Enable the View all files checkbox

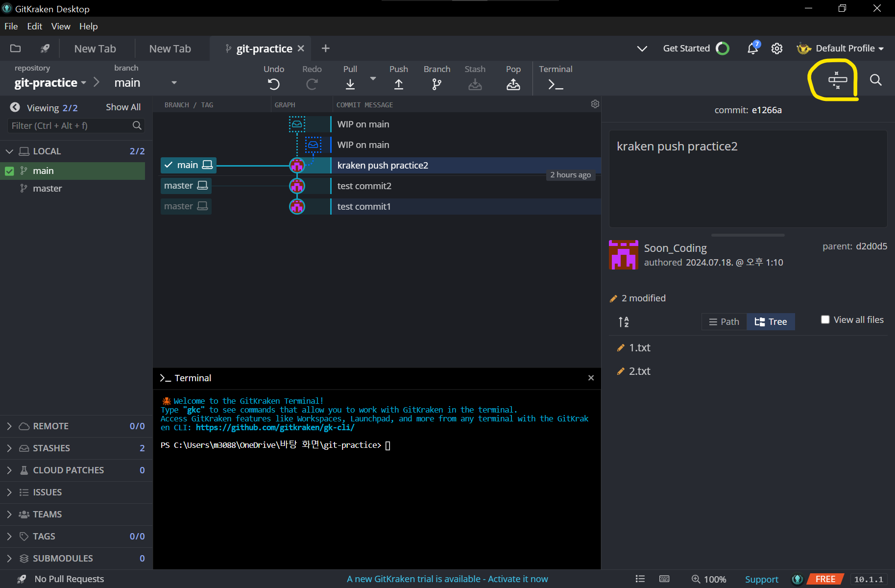[x=825, y=319]
